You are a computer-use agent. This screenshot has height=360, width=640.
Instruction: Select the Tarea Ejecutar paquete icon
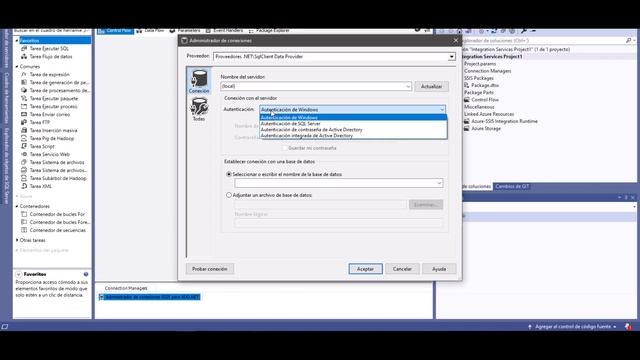click(x=24, y=98)
